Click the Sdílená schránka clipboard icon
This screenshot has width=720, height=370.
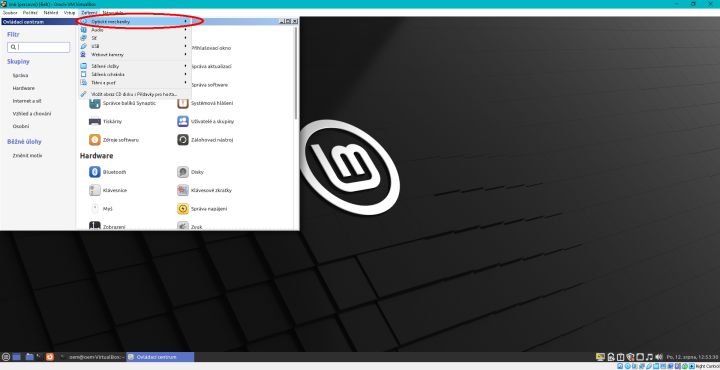click(83, 74)
